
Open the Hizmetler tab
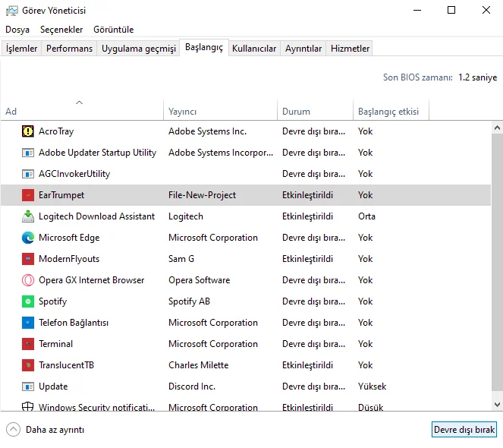click(x=350, y=49)
